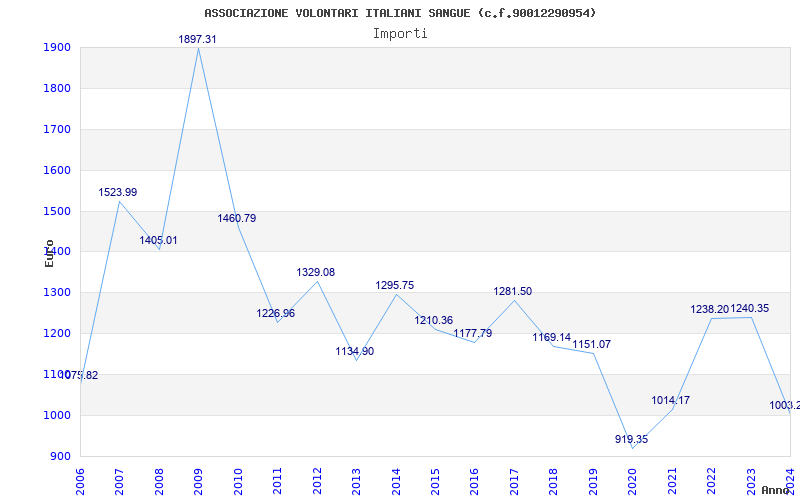
Task: Click the 1460.79 data label
Action: (x=237, y=218)
